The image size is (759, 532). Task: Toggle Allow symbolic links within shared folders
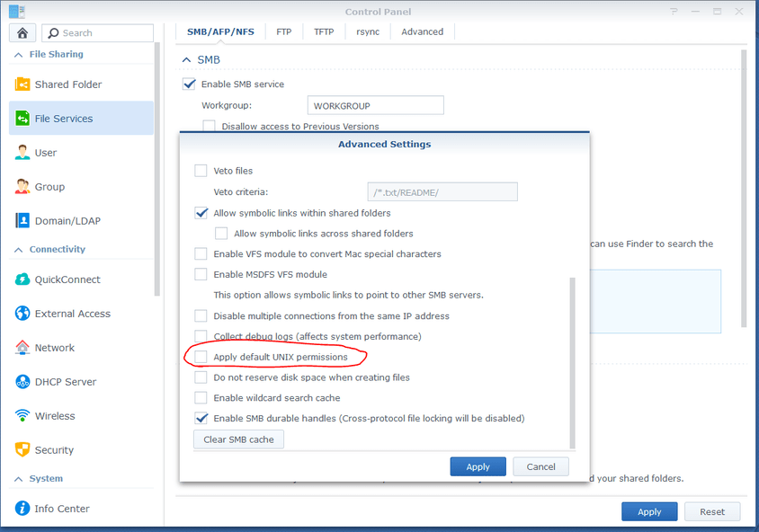click(201, 213)
